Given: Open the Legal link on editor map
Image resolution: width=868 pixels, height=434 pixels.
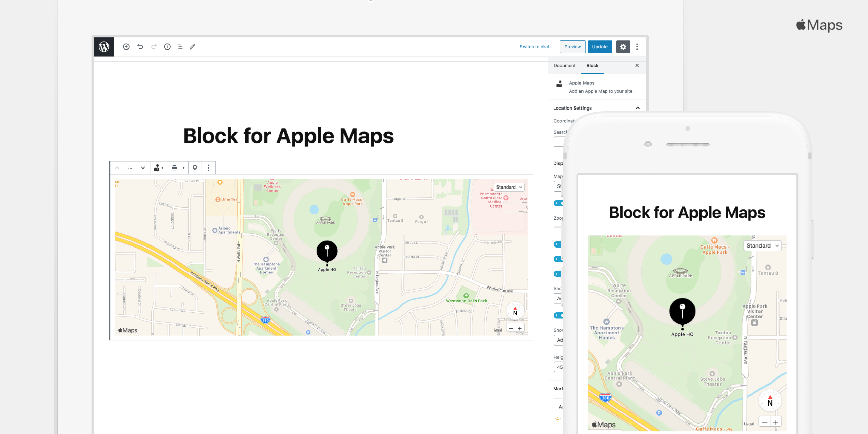Looking at the screenshot, I should click(498, 330).
